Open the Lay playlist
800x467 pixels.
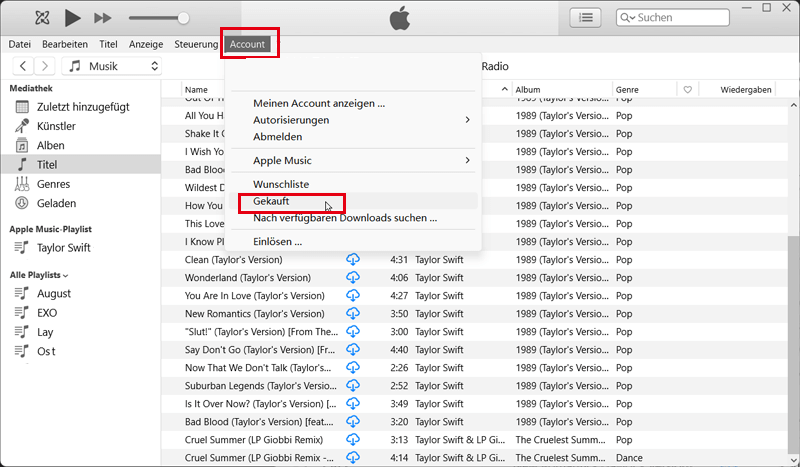click(x=45, y=332)
